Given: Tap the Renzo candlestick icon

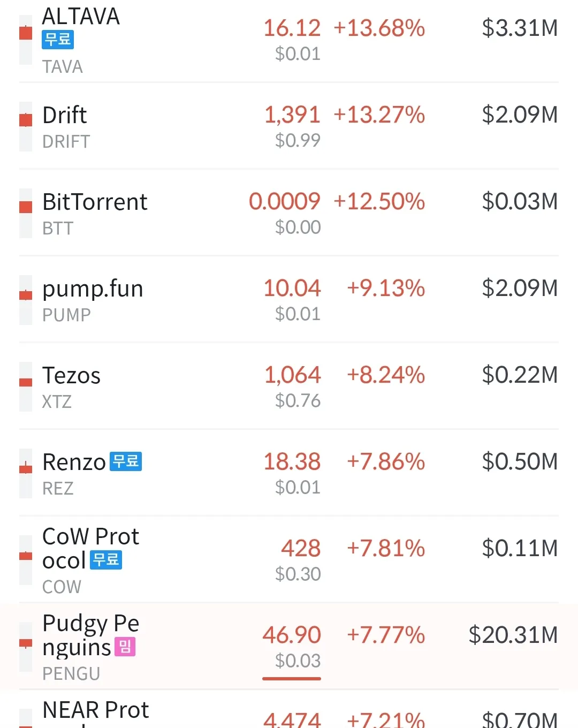Looking at the screenshot, I should click(26, 473).
